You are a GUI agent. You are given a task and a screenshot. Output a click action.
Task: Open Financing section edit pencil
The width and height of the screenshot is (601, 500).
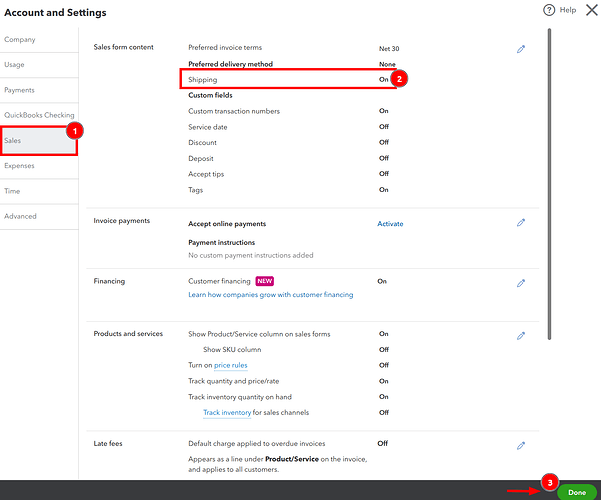coord(521,283)
